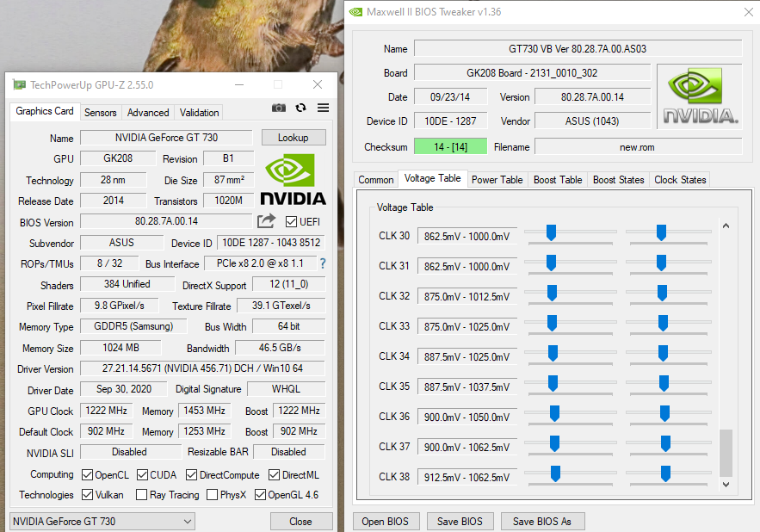Click the Date field 09/23/14
Image resolution: width=760 pixels, height=532 pixels.
click(450, 97)
